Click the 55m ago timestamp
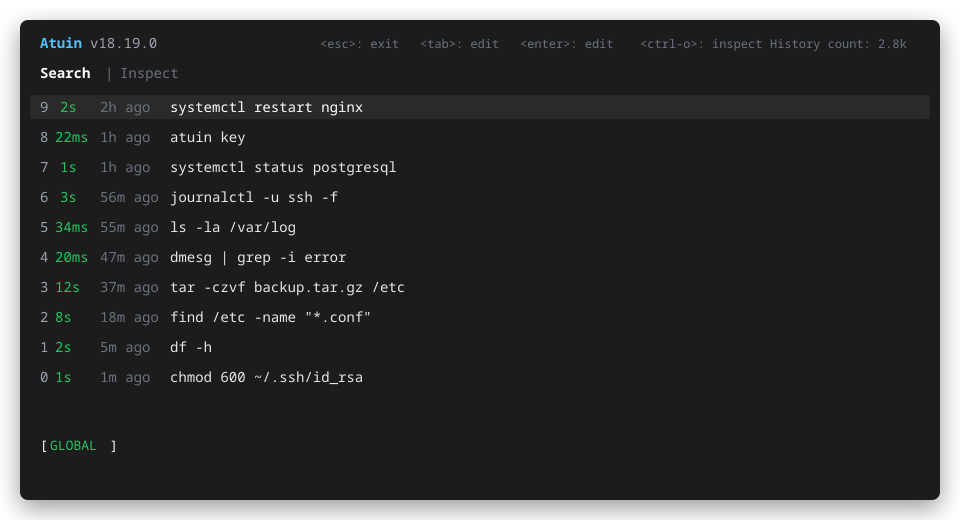 (129, 227)
